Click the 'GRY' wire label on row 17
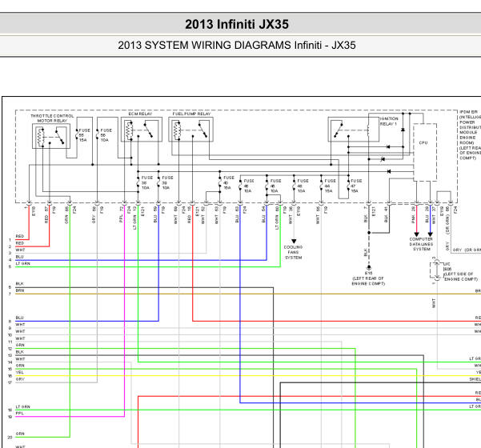The height and width of the screenshot is (448, 481). [20, 379]
